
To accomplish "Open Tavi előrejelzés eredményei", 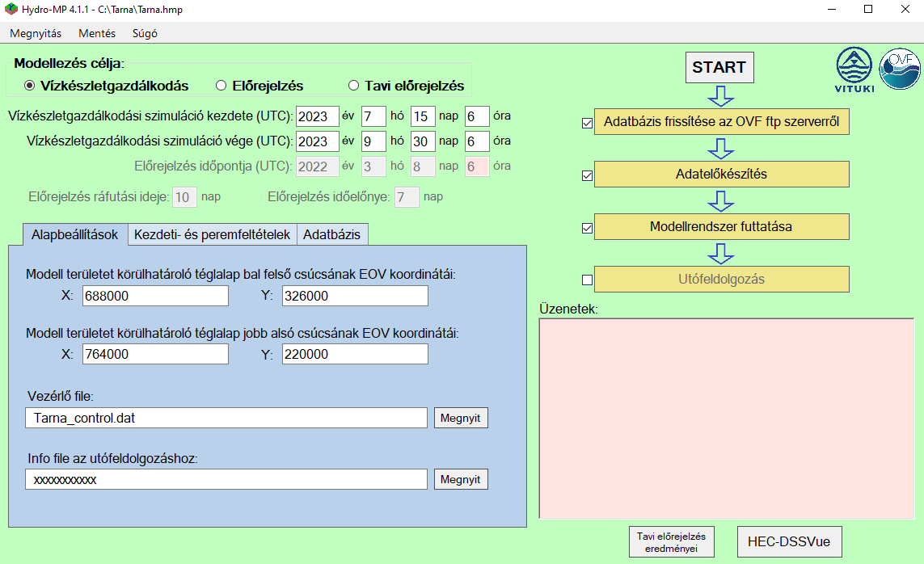I will (671, 542).
